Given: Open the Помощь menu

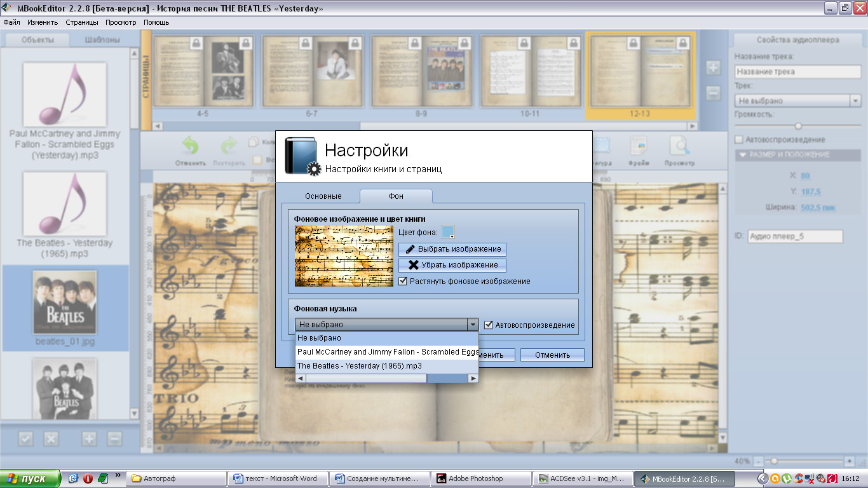Looking at the screenshot, I should pos(156,22).
